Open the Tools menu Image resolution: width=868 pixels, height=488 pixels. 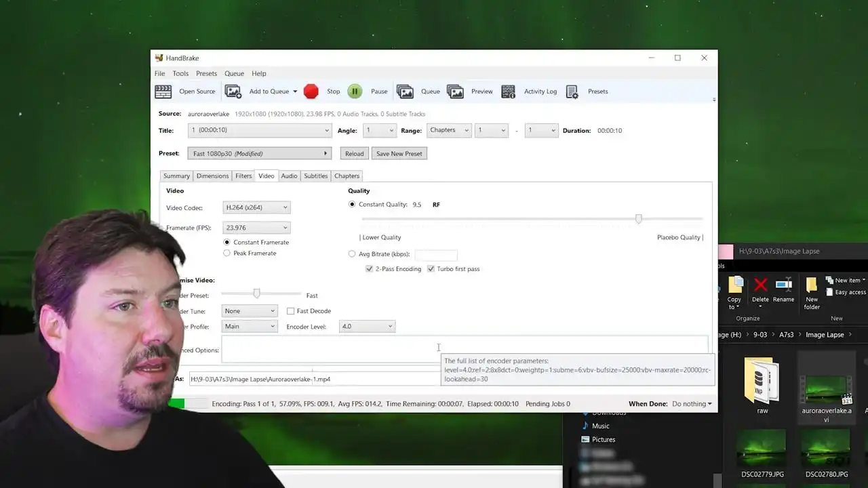click(x=180, y=73)
